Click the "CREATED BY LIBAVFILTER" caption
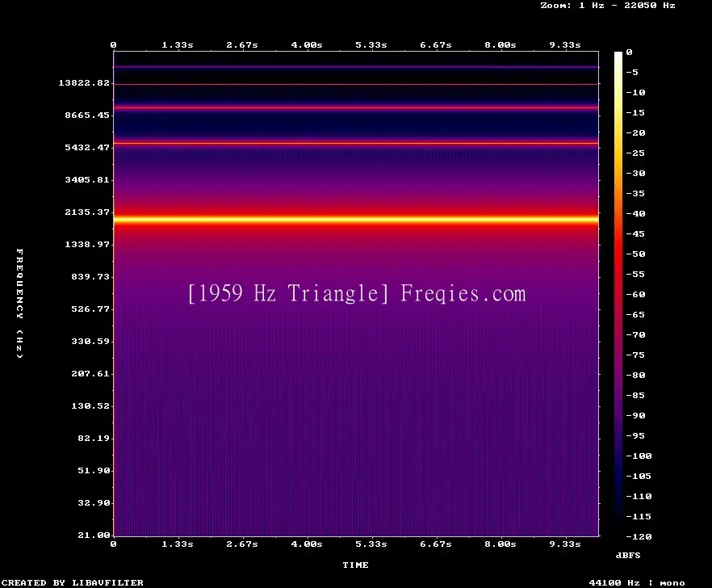Screen dimensions: 712x588 [x=72, y=582]
